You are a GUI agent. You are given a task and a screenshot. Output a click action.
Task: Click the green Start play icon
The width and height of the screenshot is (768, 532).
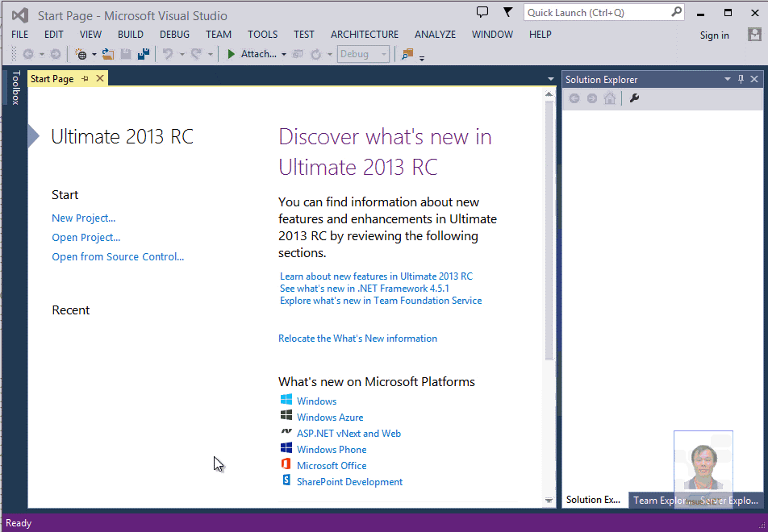coord(232,54)
